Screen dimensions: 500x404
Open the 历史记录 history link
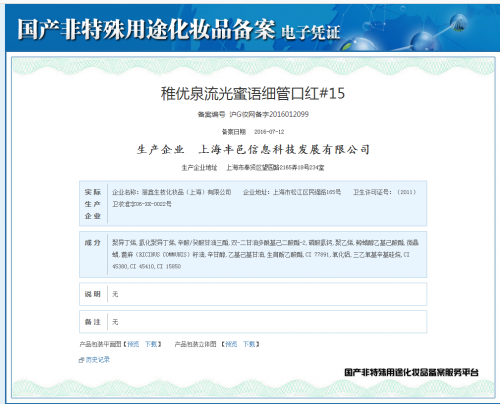tap(98, 360)
